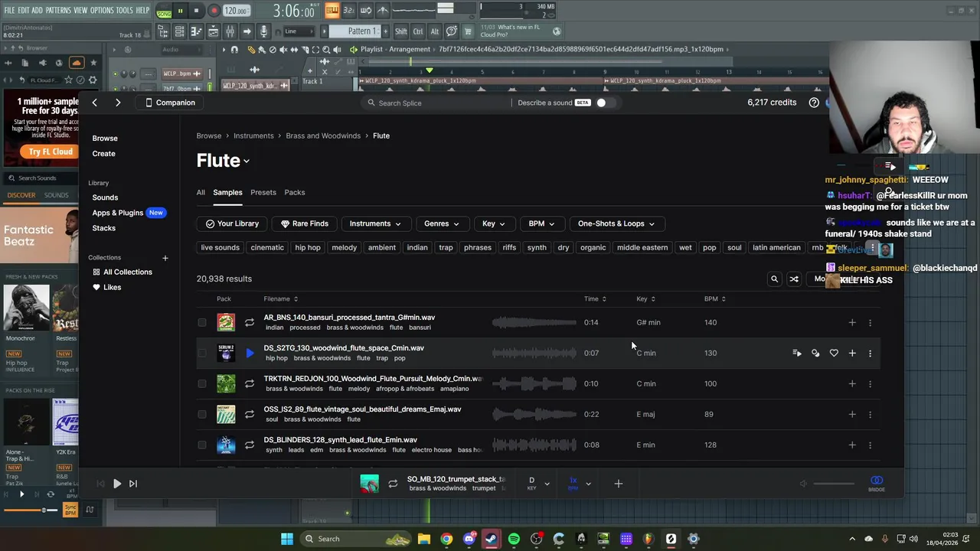Switch to the All tab

[201, 193]
